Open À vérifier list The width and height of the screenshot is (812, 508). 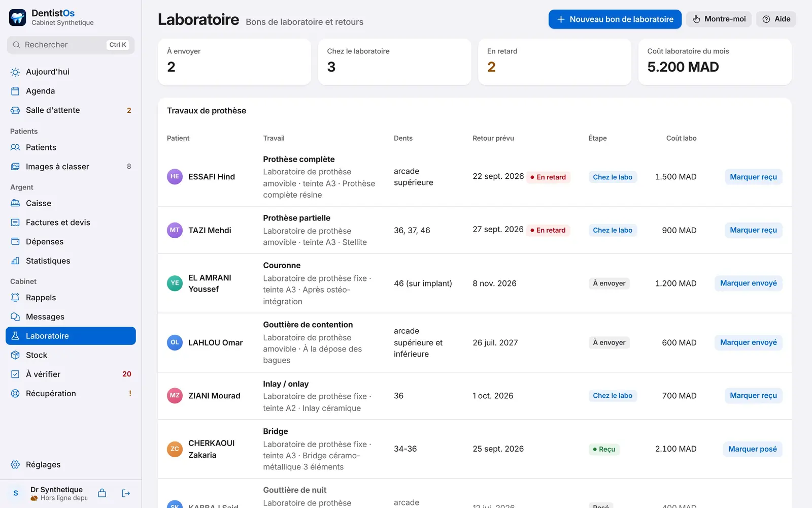click(71, 374)
